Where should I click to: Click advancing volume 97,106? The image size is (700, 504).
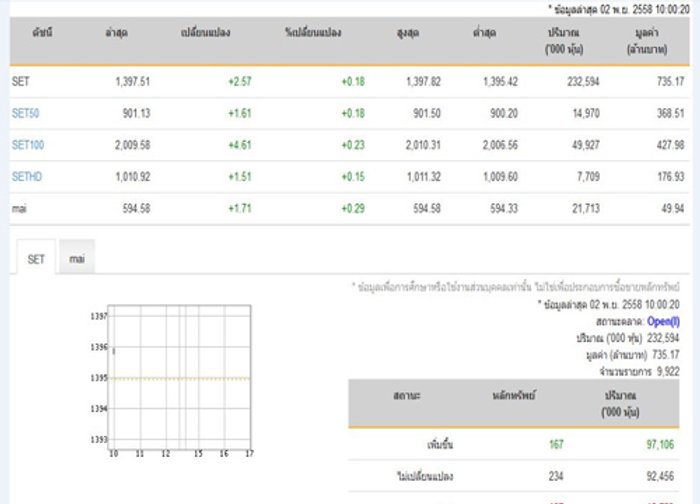coord(660,445)
